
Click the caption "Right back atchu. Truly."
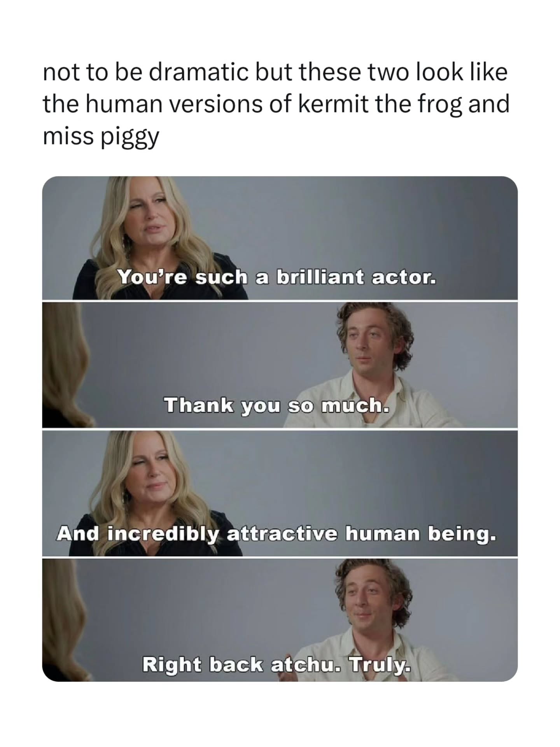(276, 664)
